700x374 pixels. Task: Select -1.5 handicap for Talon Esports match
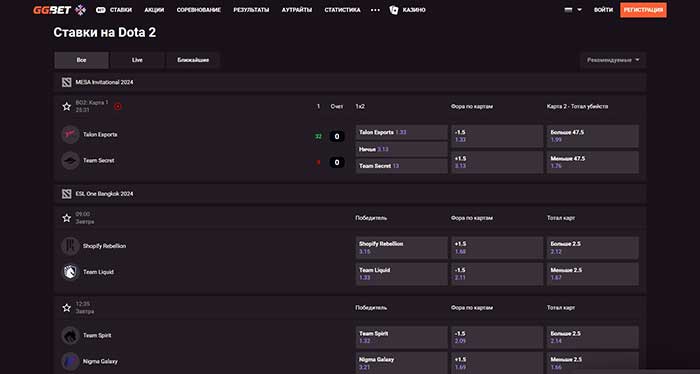tap(497, 136)
